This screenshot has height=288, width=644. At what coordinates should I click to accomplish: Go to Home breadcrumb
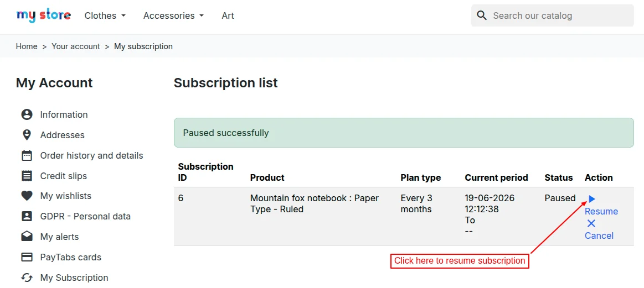[x=27, y=46]
